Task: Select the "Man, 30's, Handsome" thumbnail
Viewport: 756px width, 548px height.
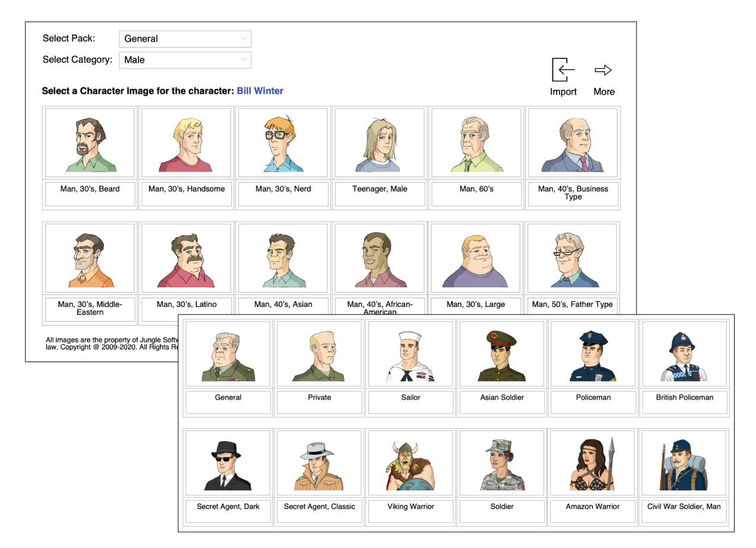Action: click(186, 142)
